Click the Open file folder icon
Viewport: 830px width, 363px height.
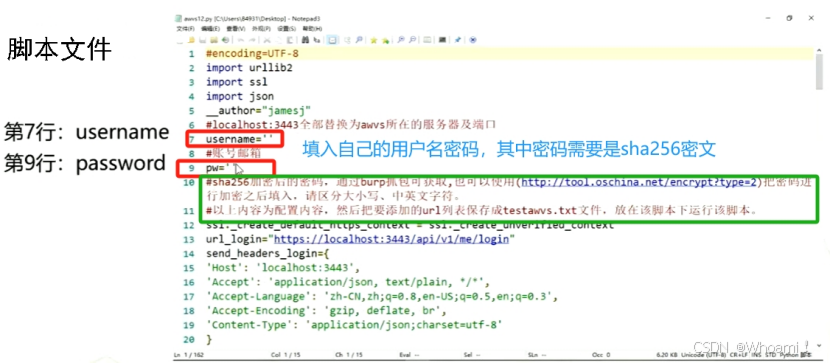pyautogui.click(x=191, y=40)
